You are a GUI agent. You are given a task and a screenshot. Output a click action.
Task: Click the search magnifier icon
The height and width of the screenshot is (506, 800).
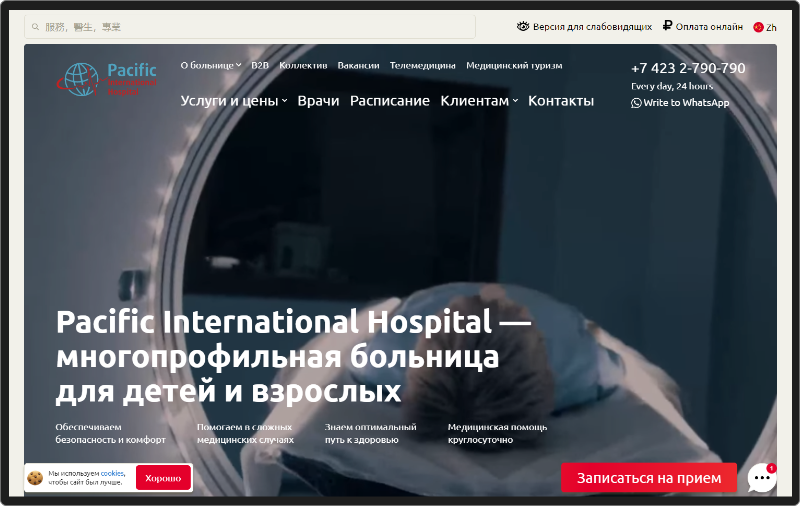tap(35, 27)
